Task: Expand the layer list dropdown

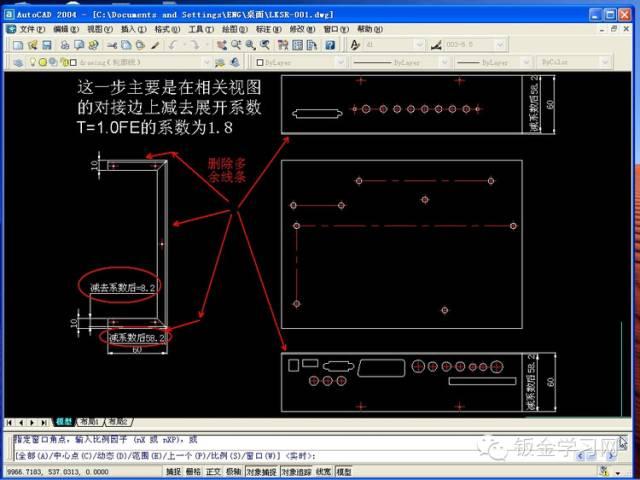Action: coord(207,62)
